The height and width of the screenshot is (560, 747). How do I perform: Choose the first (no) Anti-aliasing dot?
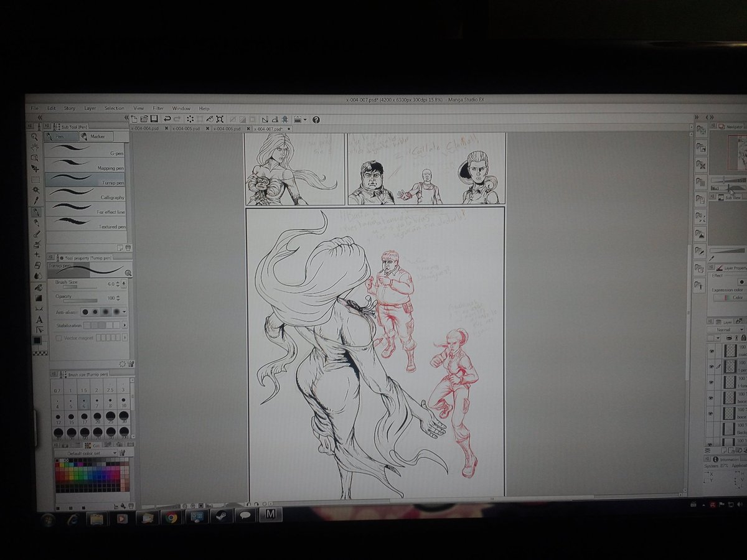point(85,312)
